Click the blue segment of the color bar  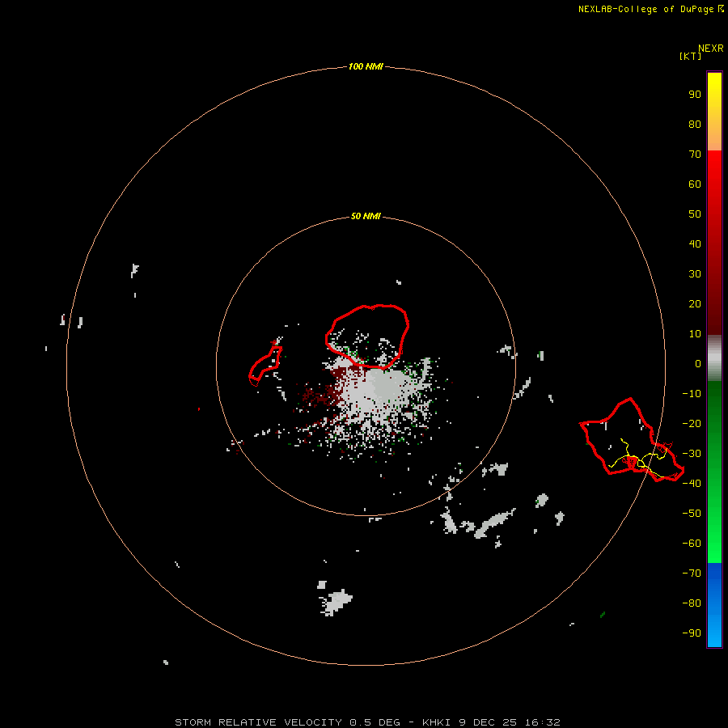[714, 605]
